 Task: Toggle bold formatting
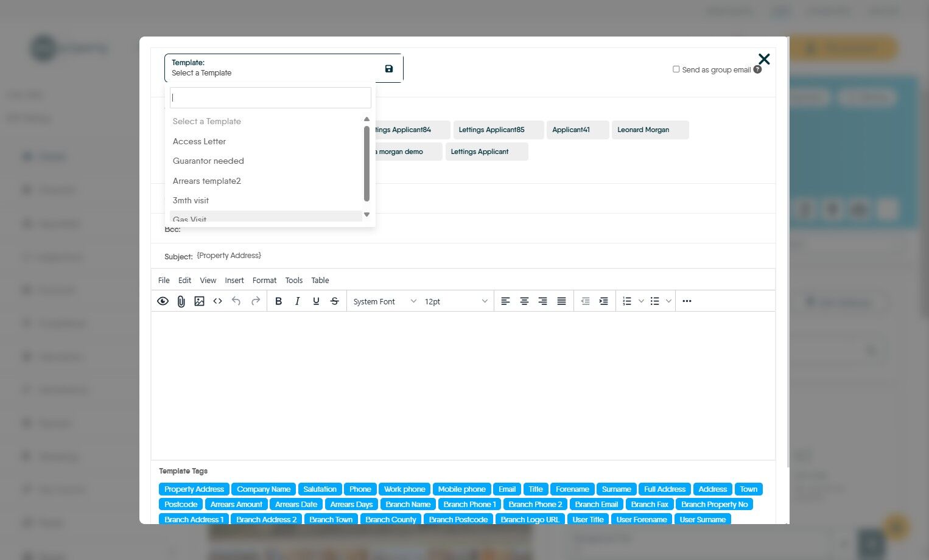coord(278,301)
